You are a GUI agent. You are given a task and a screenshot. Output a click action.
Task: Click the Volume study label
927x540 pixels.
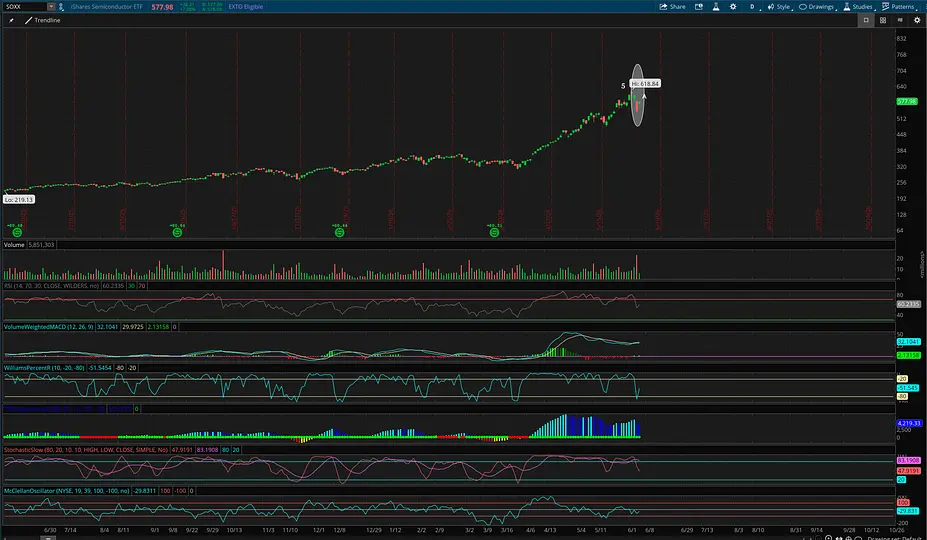tap(14, 245)
